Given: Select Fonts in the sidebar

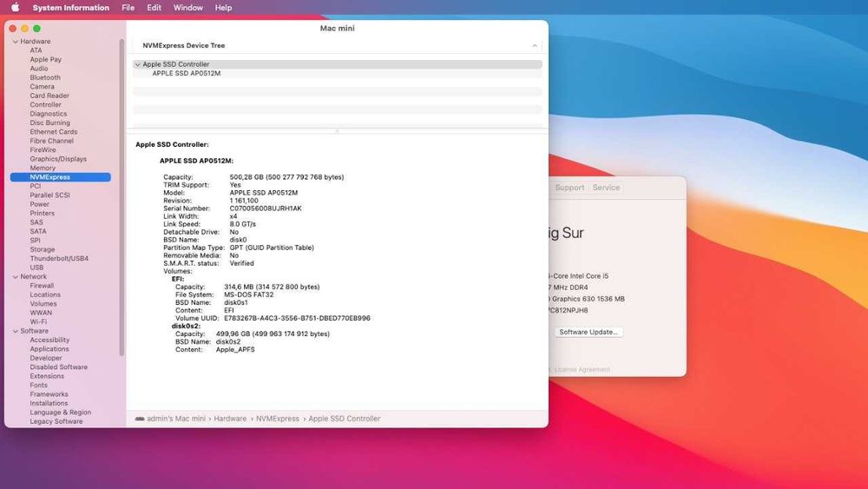Looking at the screenshot, I should (x=39, y=386).
